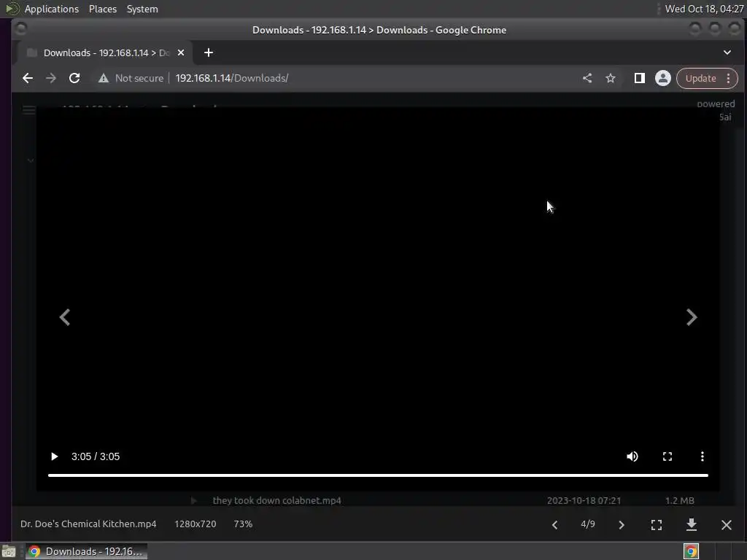
Task: Mute the video using the speaker icon
Action: pos(632,456)
